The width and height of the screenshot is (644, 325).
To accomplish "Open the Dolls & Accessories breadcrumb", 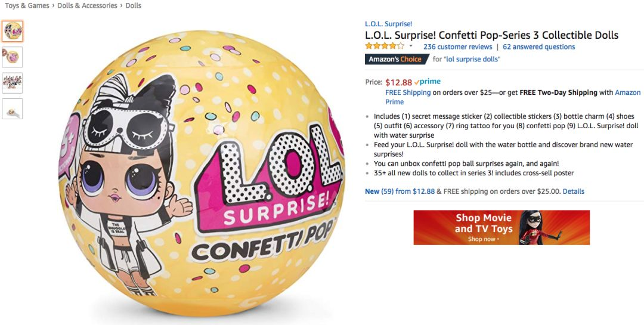I will [x=88, y=6].
